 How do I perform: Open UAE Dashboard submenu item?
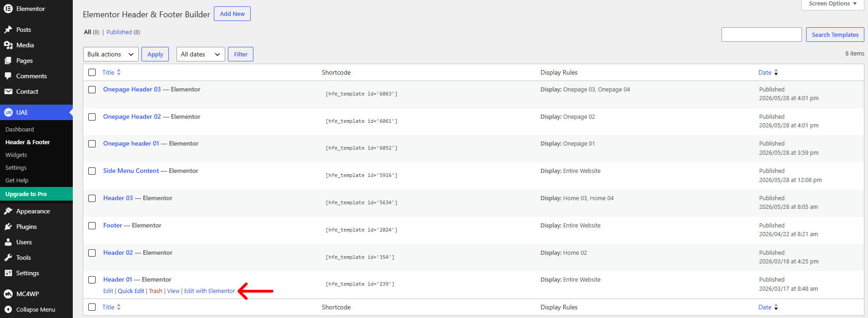point(20,129)
